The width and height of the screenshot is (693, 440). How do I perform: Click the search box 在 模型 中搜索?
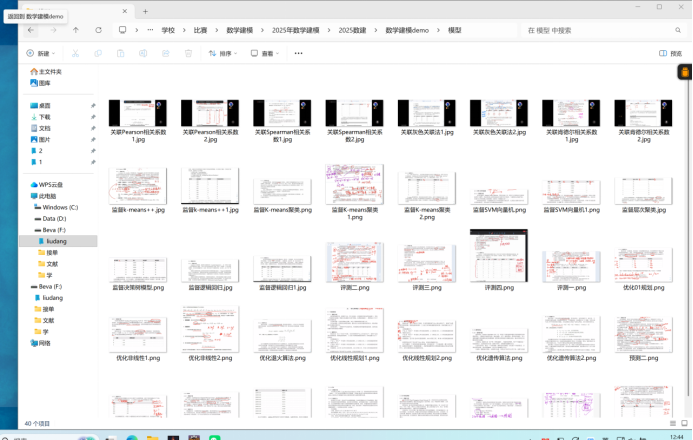coord(600,30)
